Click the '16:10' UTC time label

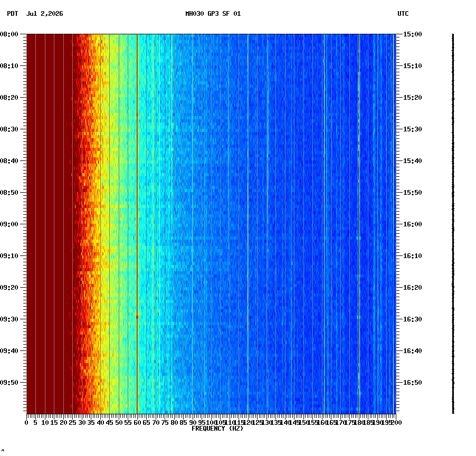click(413, 255)
